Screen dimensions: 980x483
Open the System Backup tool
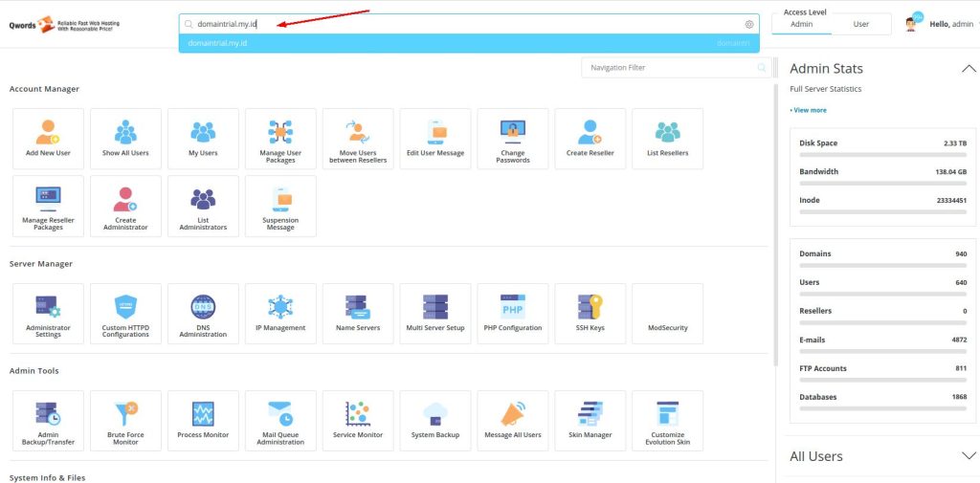(x=435, y=421)
